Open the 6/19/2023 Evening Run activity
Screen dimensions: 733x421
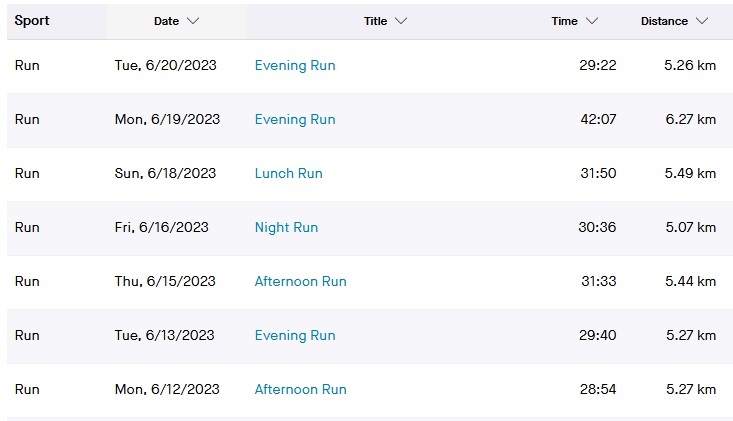click(295, 119)
